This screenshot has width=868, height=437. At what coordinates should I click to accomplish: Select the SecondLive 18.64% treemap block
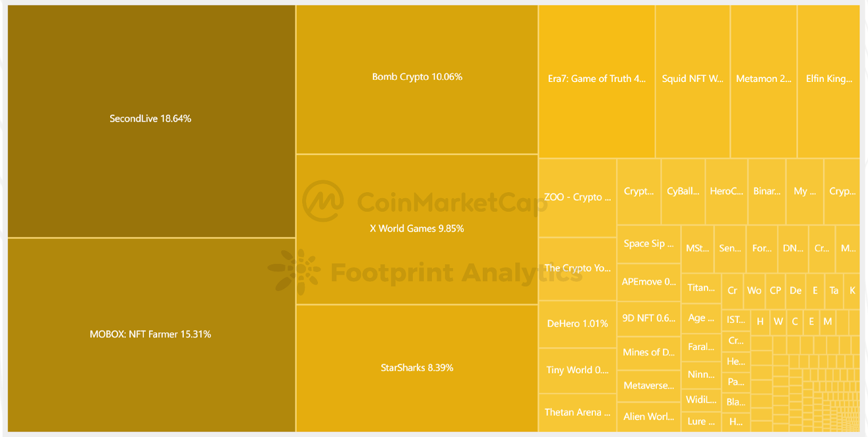pyautogui.click(x=151, y=118)
